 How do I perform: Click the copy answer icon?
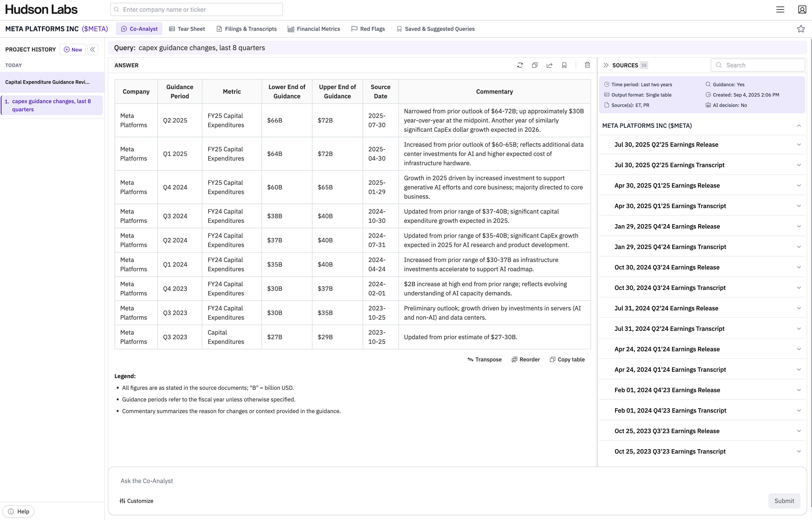[535, 65]
